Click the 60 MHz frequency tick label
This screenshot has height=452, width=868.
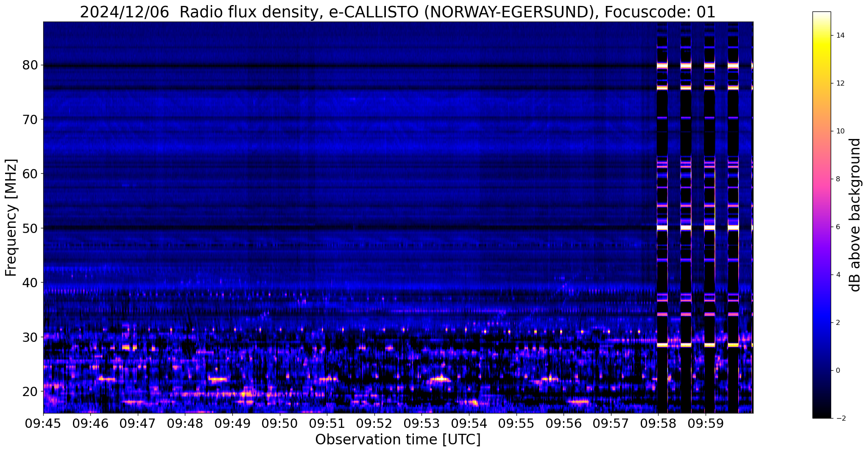click(31, 174)
